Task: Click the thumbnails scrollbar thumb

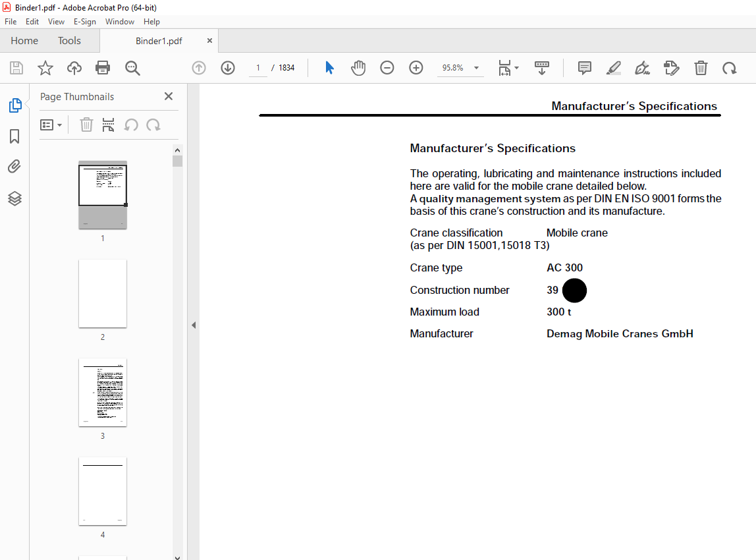Action: pos(177,161)
